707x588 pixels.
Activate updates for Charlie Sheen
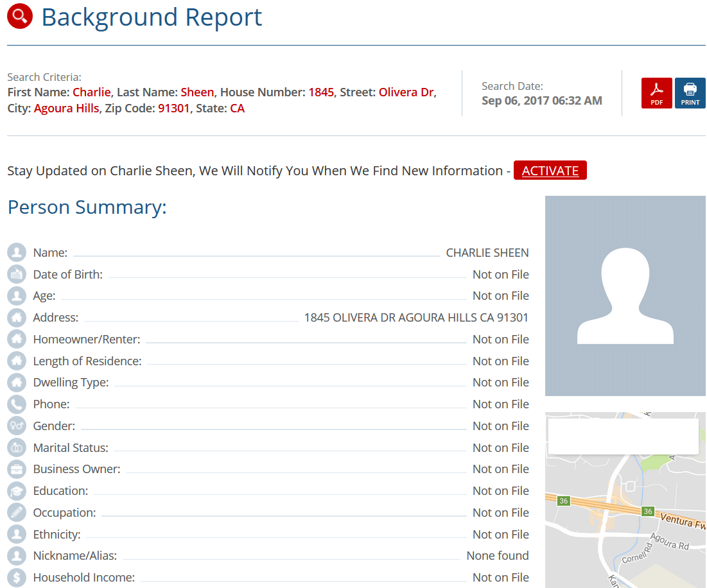[x=550, y=170]
